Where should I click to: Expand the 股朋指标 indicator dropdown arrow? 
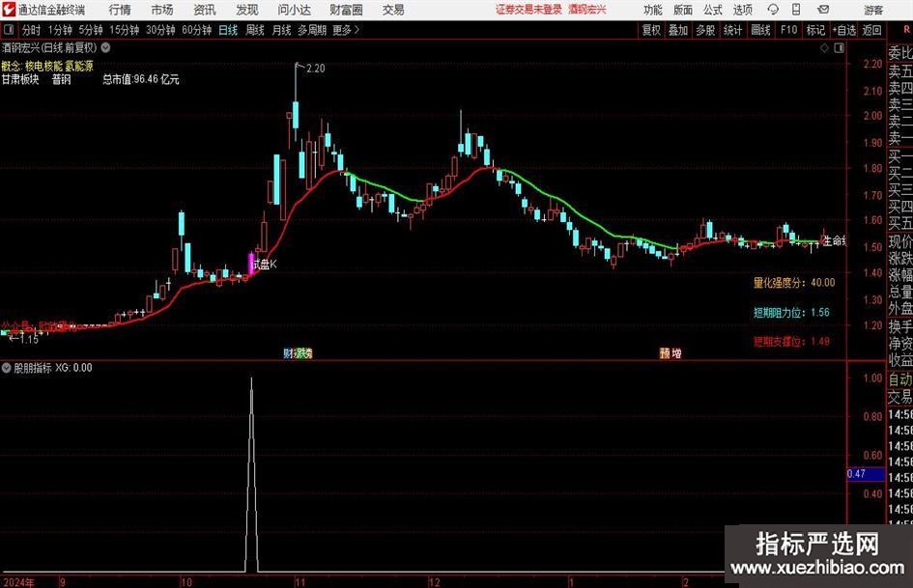point(7,368)
